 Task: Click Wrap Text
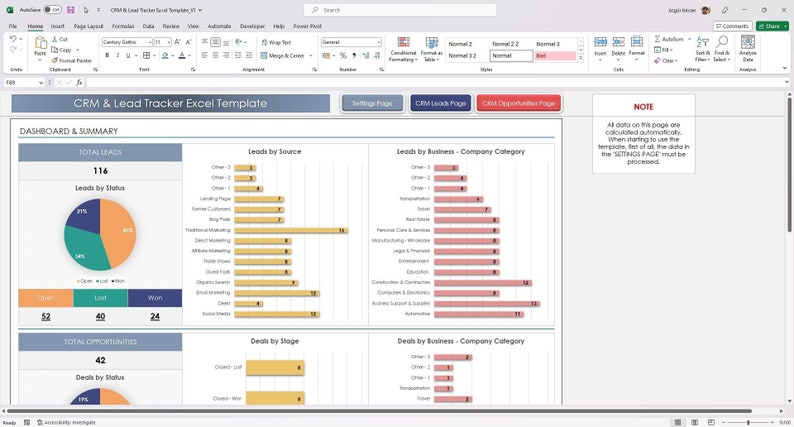pos(276,43)
